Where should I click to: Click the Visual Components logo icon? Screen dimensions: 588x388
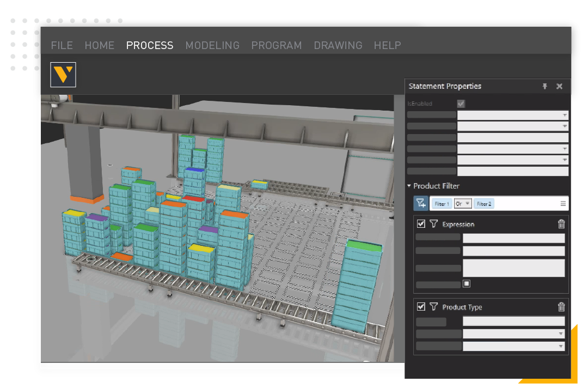coord(63,75)
